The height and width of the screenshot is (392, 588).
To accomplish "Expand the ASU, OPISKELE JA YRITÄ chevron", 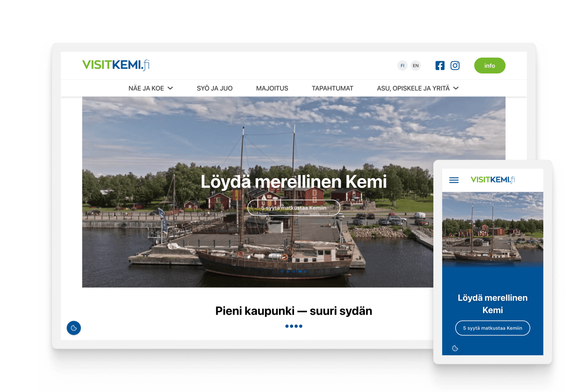I will [456, 88].
